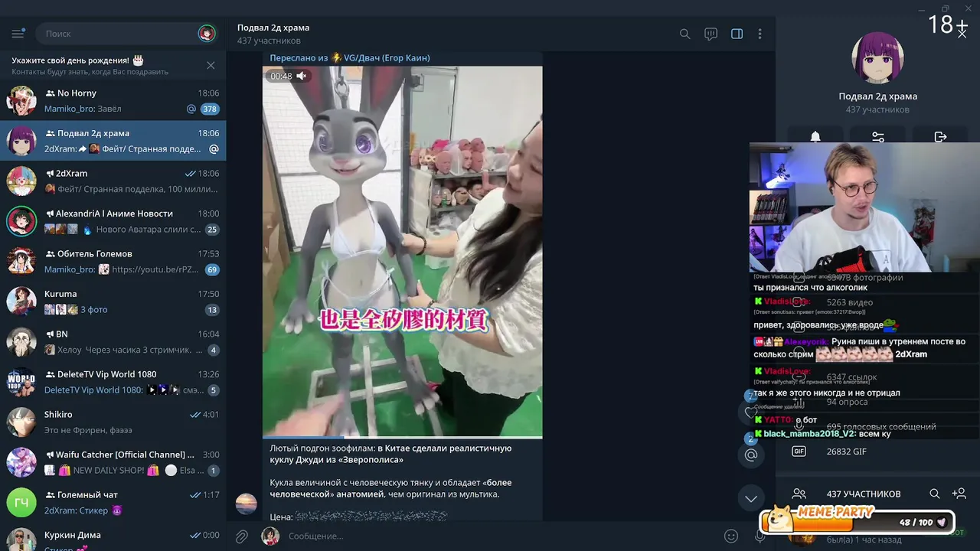Click the 378 unread badge
The width and height of the screenshot is (980, 551).
click(x=210, y=109)
